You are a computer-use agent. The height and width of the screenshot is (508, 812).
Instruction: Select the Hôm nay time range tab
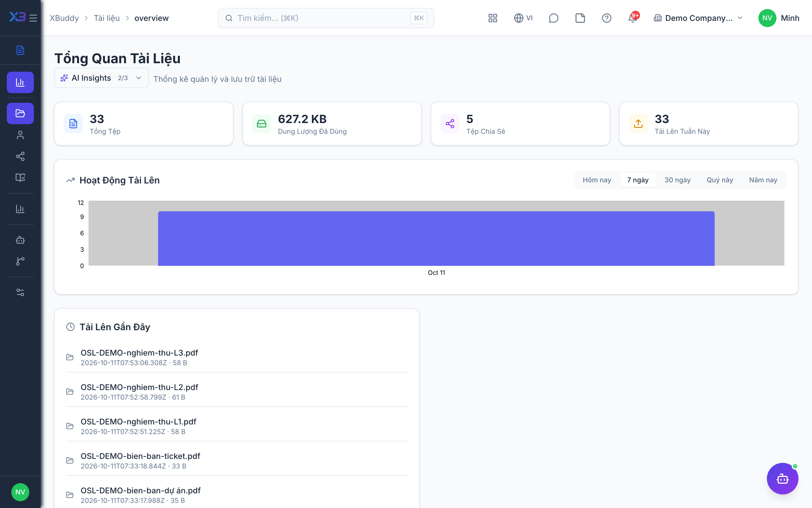click(597, 180)
